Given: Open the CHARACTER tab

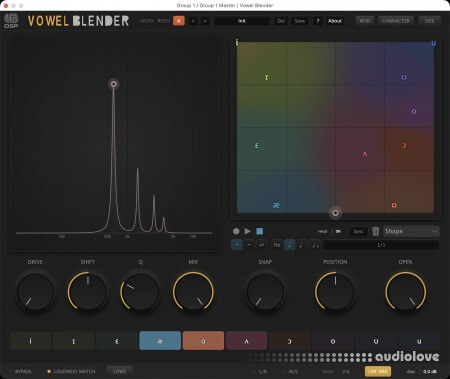Looking at the screenshot, I should click(396, 21).
